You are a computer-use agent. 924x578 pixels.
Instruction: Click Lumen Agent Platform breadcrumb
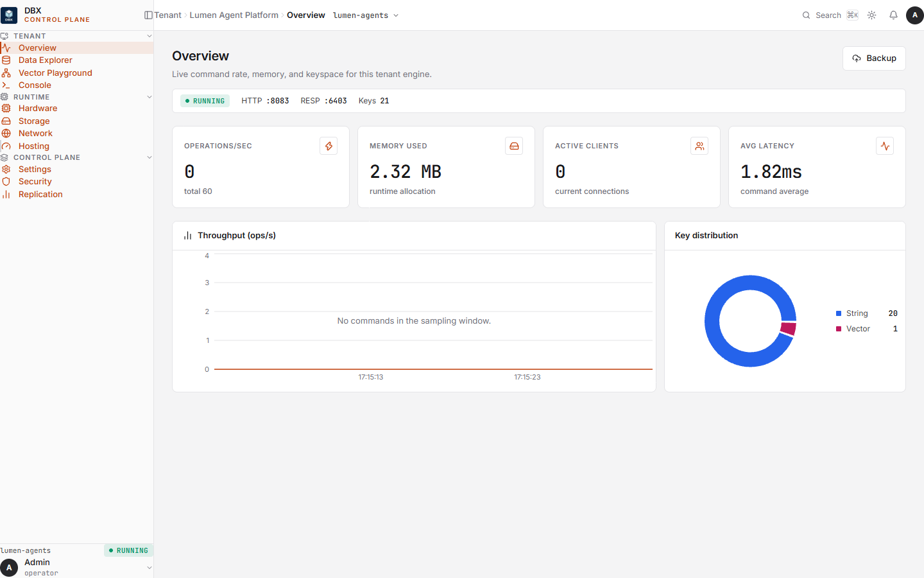pos(234,15)
